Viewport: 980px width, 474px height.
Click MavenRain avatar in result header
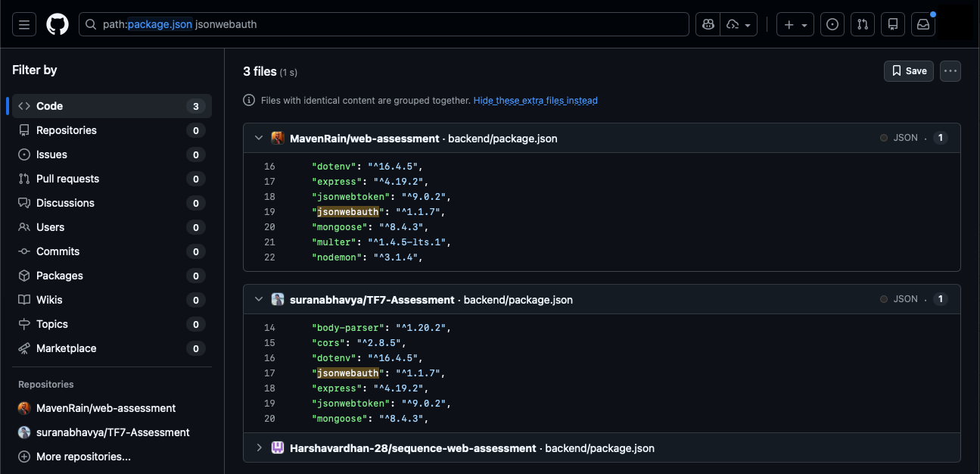pyautogui.click(x=278, y=138)
